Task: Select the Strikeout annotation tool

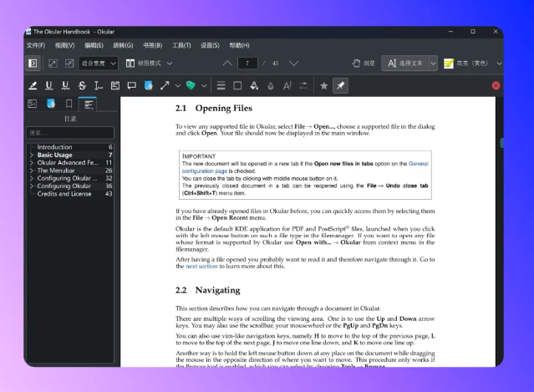Action: tap(82, 85)
